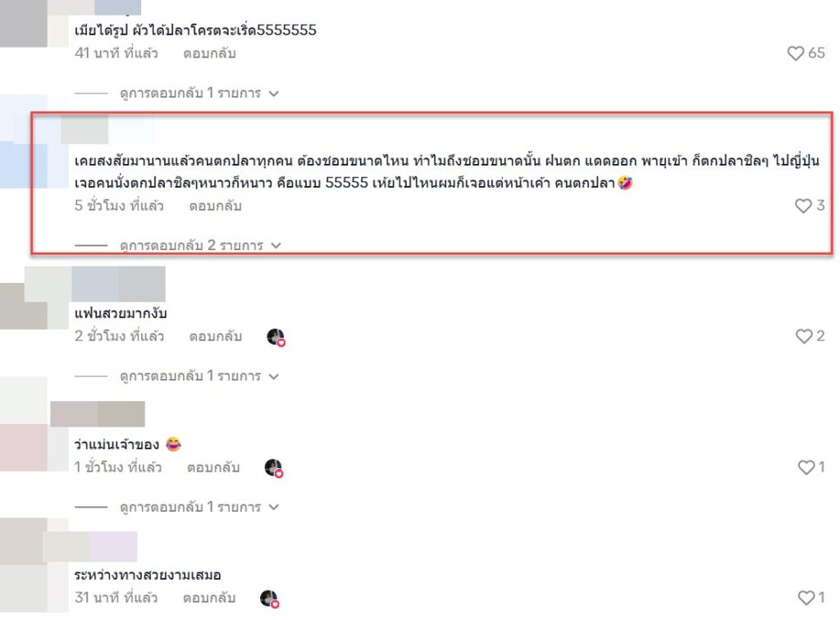Reply to the 'ว่าแม่นเจ้าของ' comment
This screenshot has height=620, width=840.
213,467
